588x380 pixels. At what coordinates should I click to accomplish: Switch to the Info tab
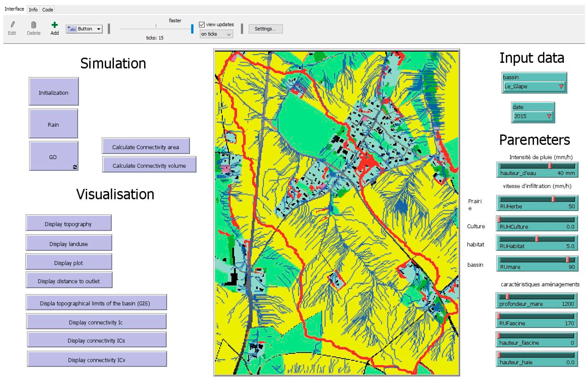tap(33, 10)
